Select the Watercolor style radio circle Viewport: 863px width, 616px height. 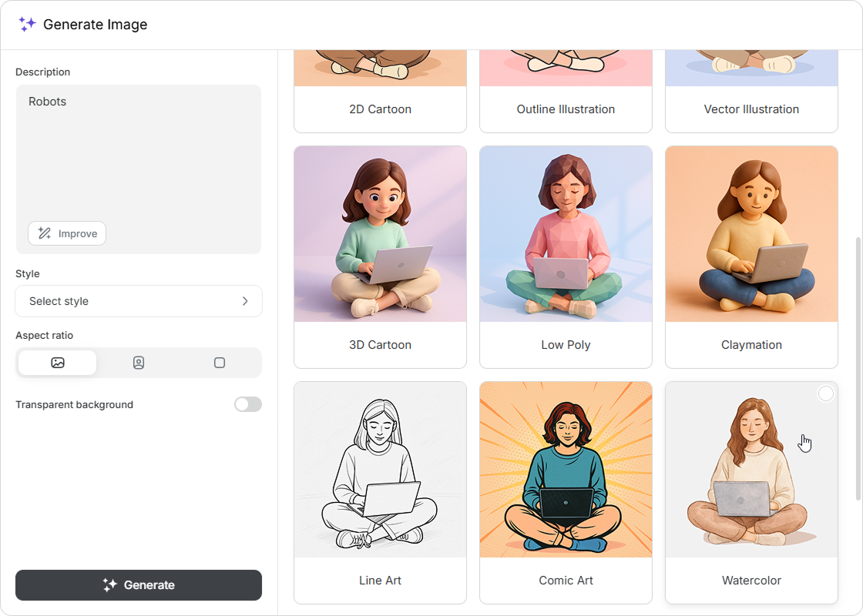825,394
